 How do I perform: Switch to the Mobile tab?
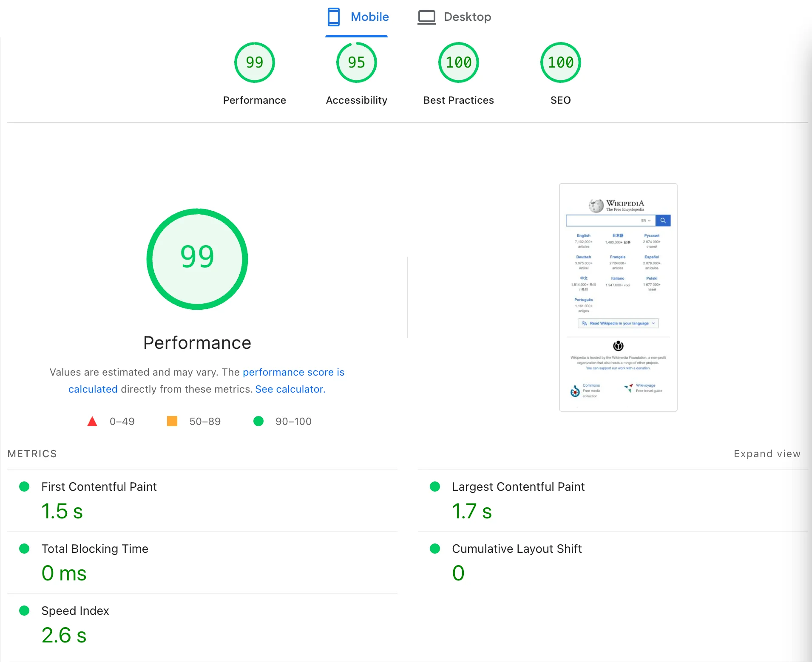(x=369, y=17)
